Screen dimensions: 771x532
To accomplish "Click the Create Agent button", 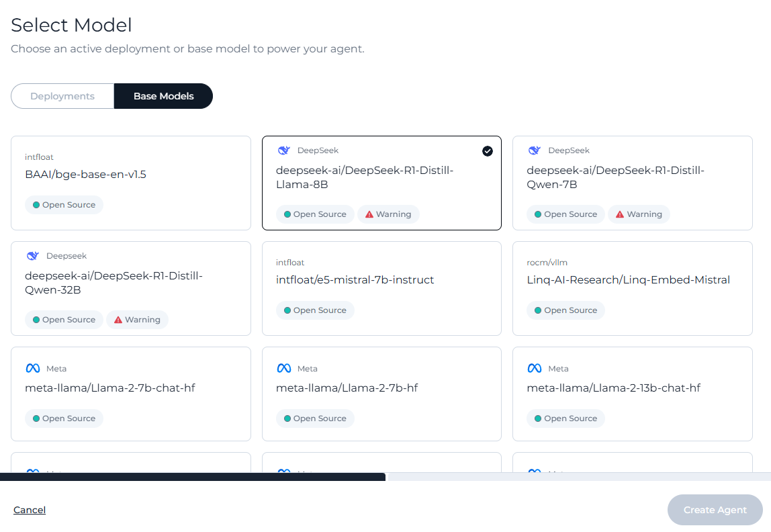I will point(715,510).
